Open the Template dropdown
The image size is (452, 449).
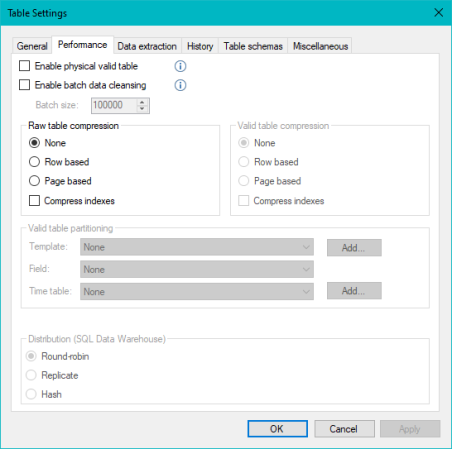point(197,247)
